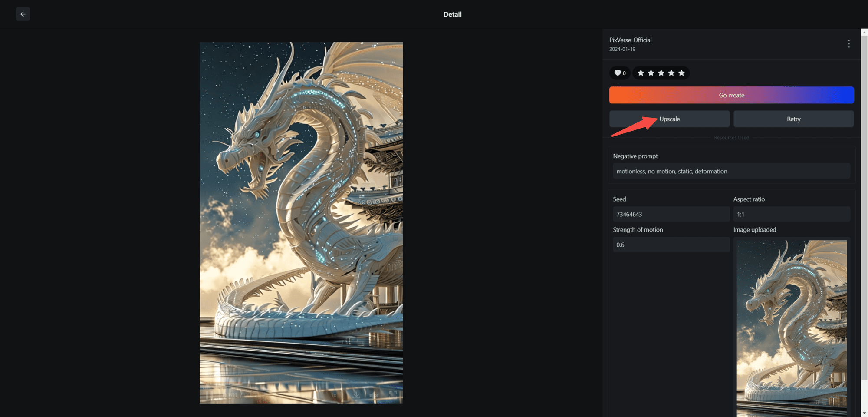Select the Negative prompt text field
This screenshot has width=868, height=417.
pos(731,171)
